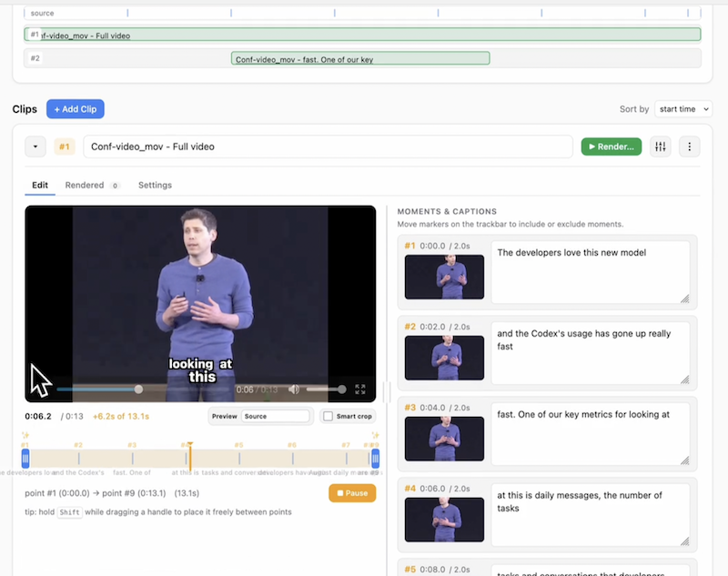Click marker #5 on the trackbar
Screen dimensions: 728x576
click(x=239, y=459)
